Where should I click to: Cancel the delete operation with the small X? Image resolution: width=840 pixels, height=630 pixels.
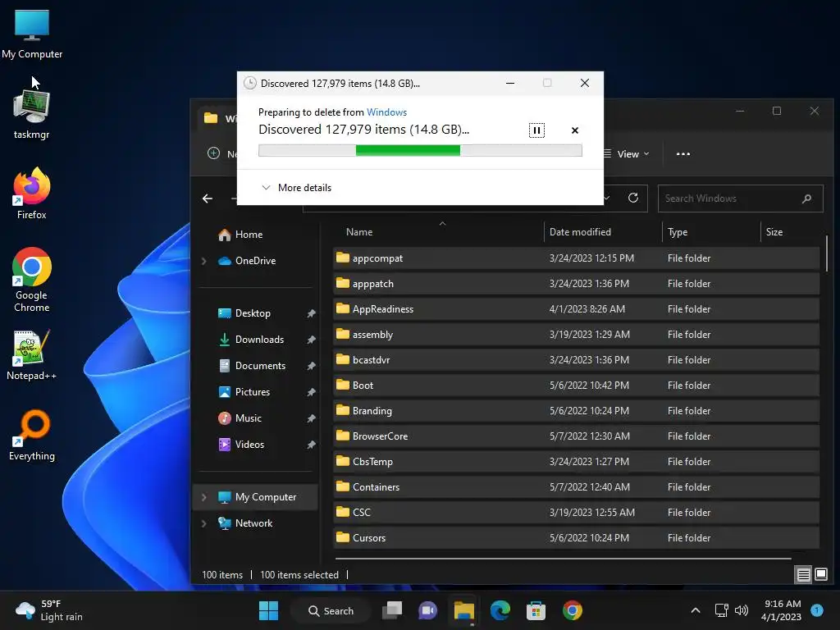click(575, 130)
